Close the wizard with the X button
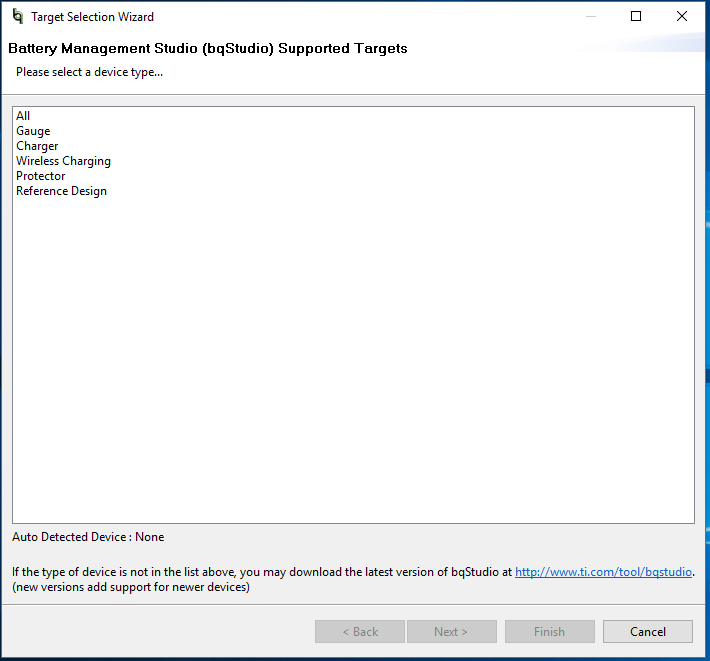710x661 pixels. coord(681,16)
